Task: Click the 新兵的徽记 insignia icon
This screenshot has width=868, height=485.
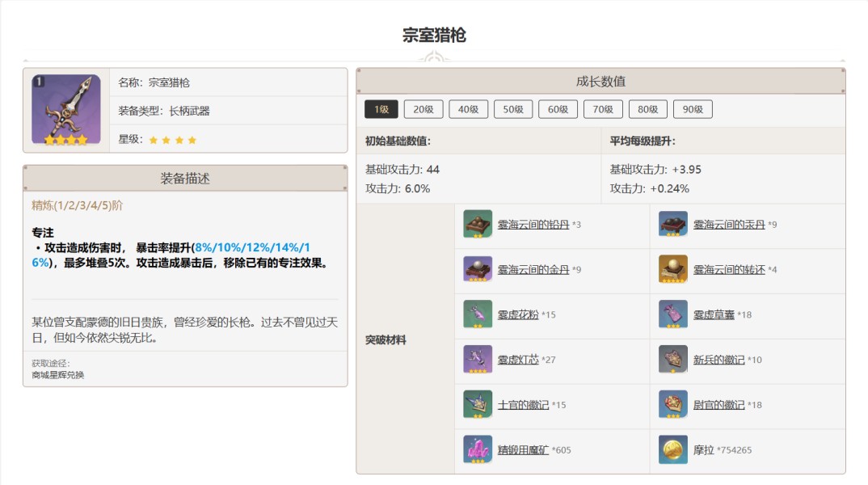Action: (672, 360)
